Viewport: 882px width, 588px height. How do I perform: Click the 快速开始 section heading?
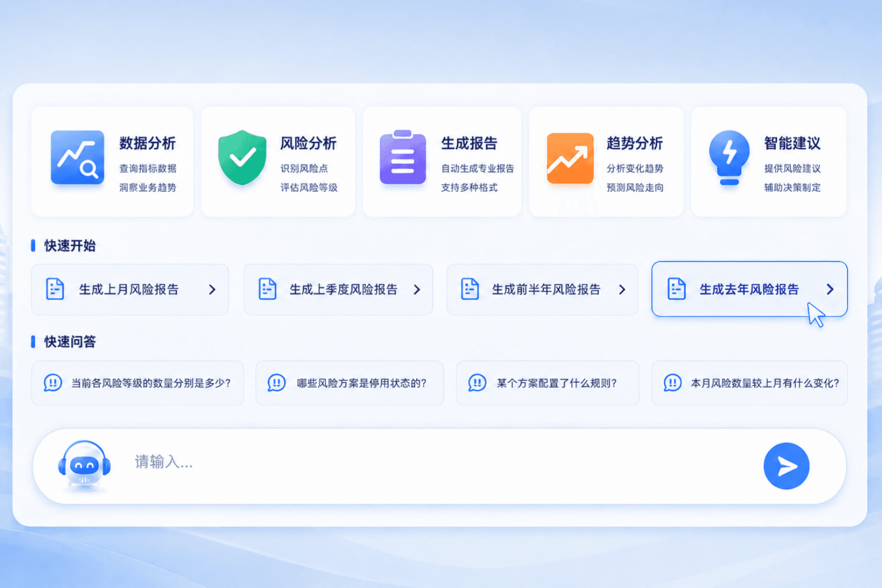70,246
